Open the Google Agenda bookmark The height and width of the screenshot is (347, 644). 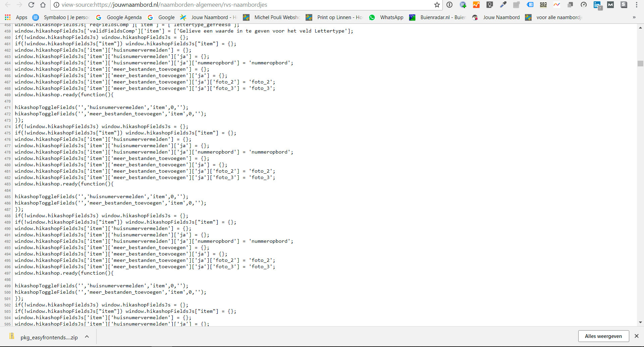[x=118, y=17]
